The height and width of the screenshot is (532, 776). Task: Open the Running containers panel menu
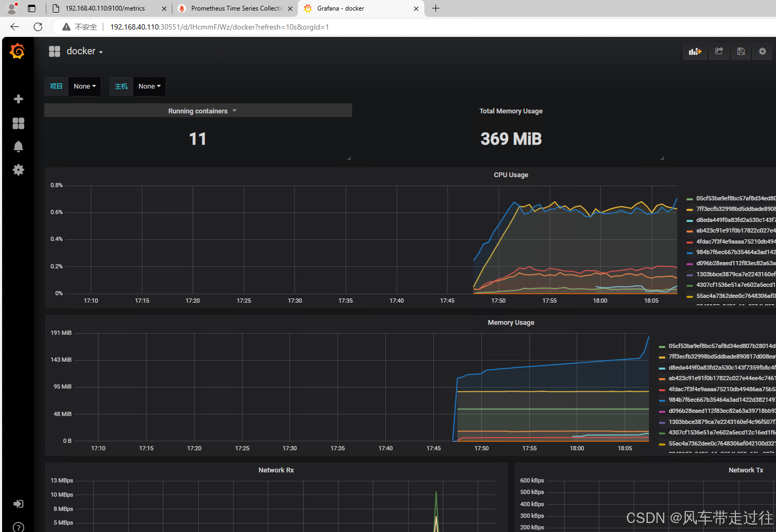[202, 111]
